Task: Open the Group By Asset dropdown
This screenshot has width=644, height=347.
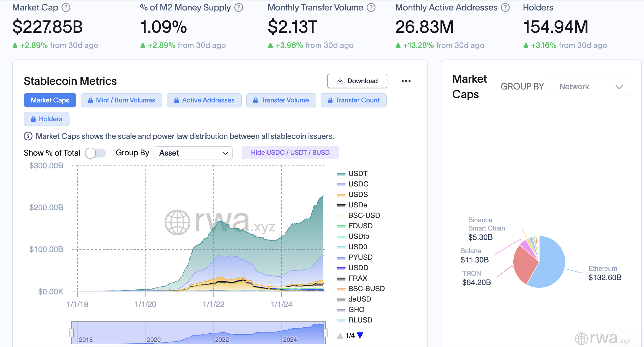Action: (193, 153)
